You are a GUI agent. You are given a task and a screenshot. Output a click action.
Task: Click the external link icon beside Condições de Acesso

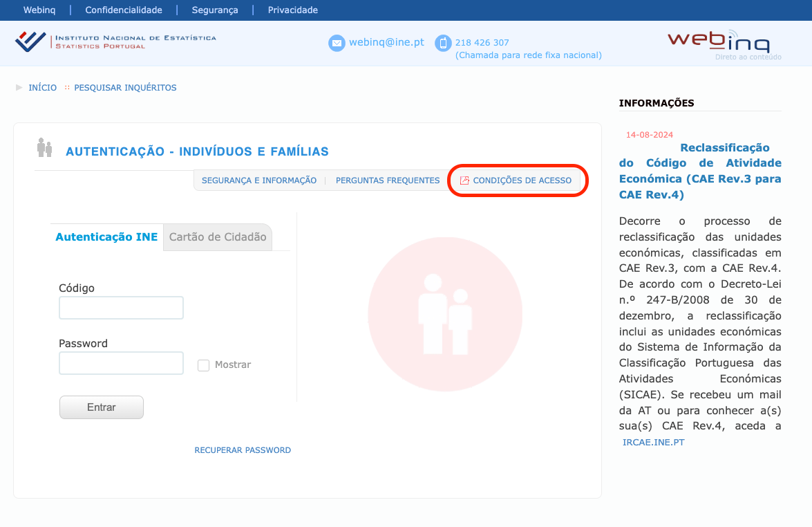click(464, 181)
